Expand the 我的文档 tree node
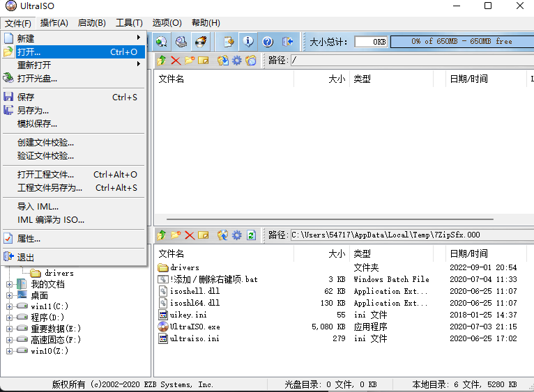This screenshot has height=392, width=534. [9, 284]
